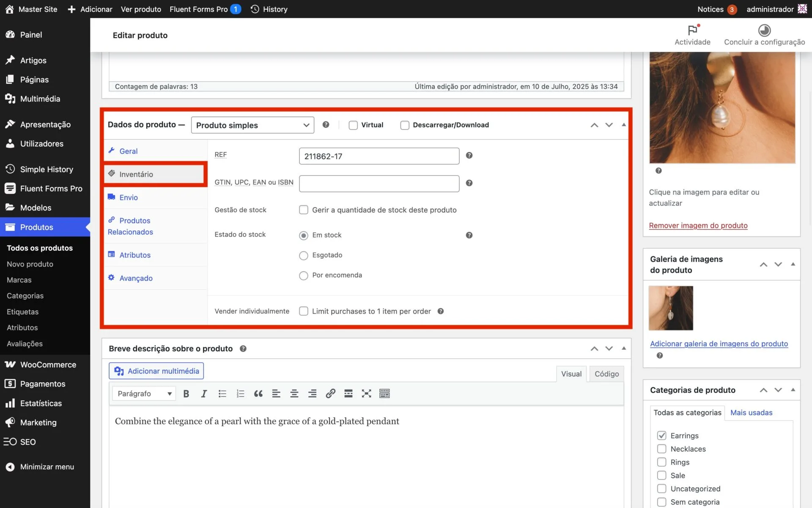The width and height of the screenshot is (812, 508).
Task: Toggle fullscreen editor mode icon
Action: pyautogui.click(x=366, y=394)
